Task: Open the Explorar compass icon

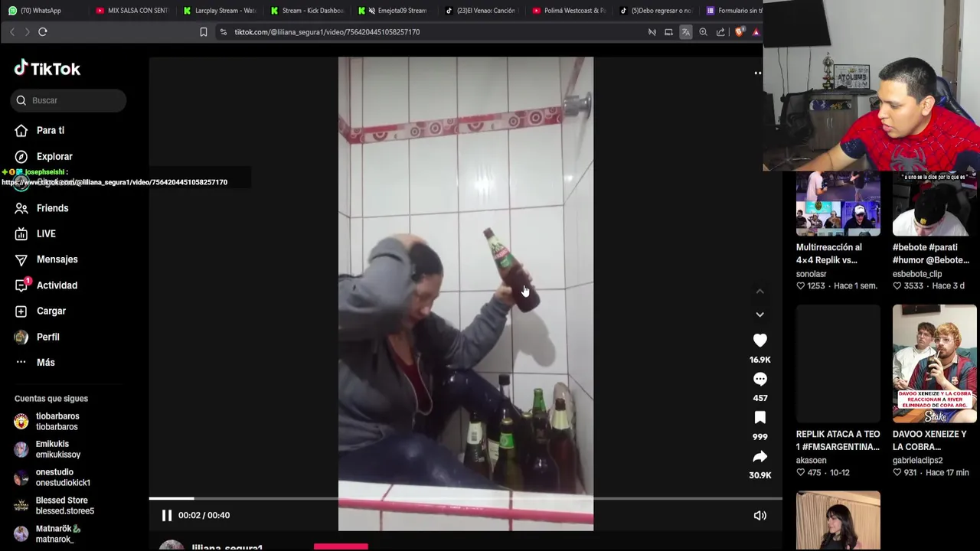Action: click(21, 156)
